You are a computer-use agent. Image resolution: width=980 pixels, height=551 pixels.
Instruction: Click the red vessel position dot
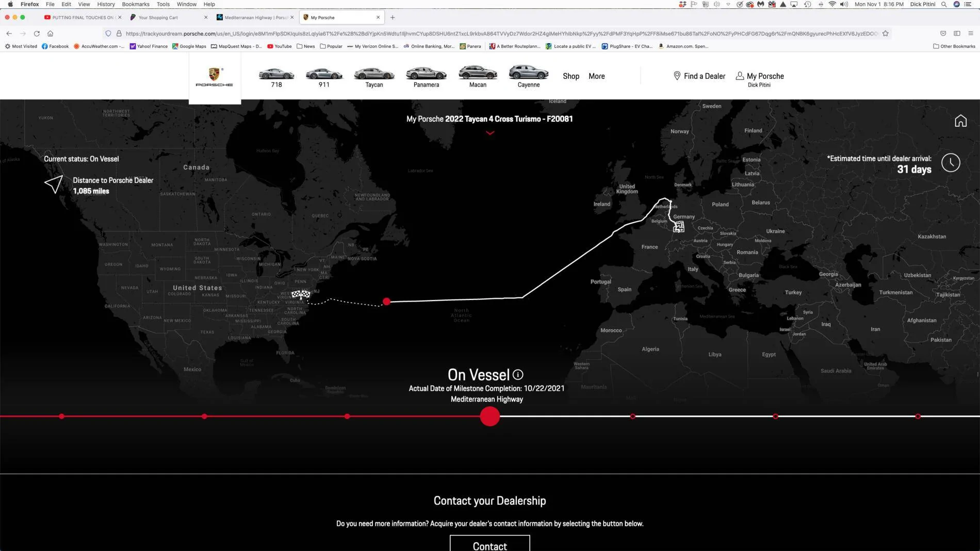(387, 302)
